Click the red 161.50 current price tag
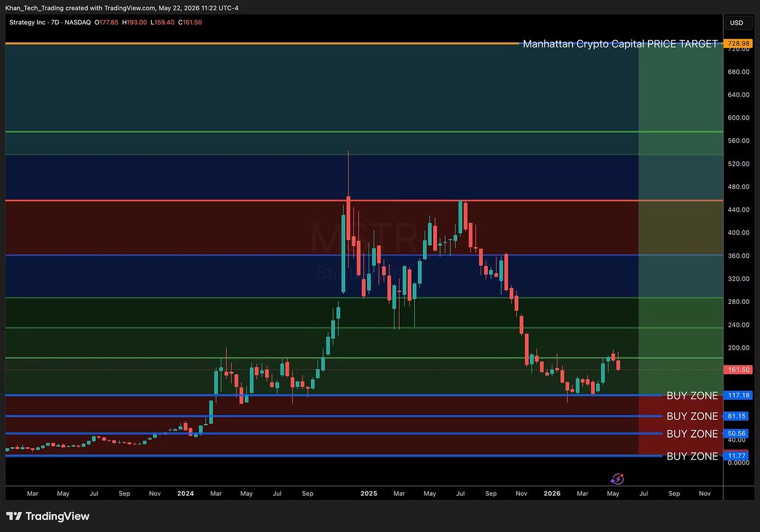The height and width of the screenshot is (532, 760). point(737,369)
